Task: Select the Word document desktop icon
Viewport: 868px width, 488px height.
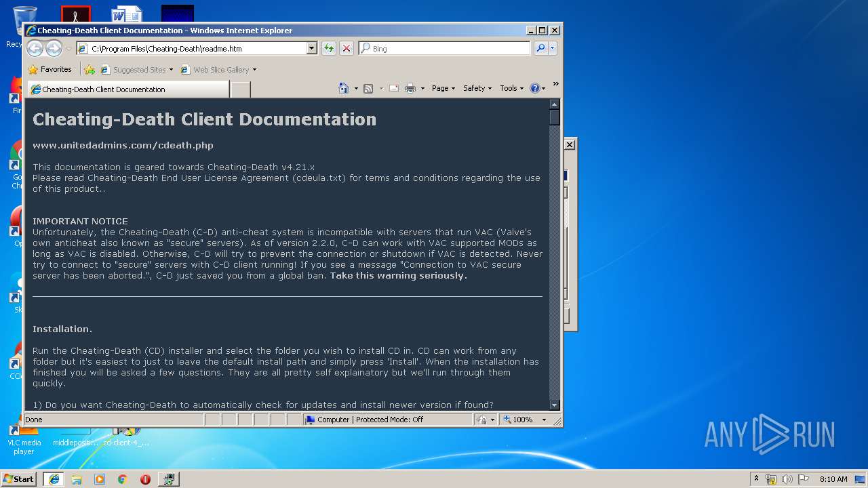Action: (x=127, y=14)
